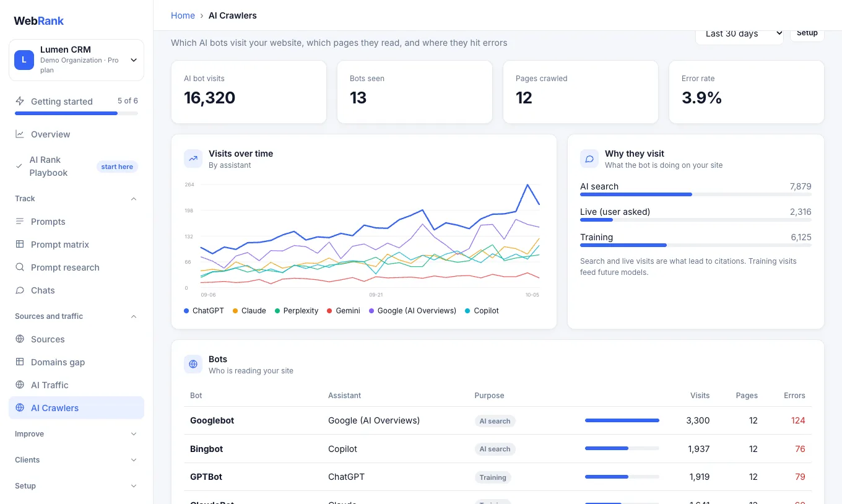Click the Googlebot row in Bots table

498,420
